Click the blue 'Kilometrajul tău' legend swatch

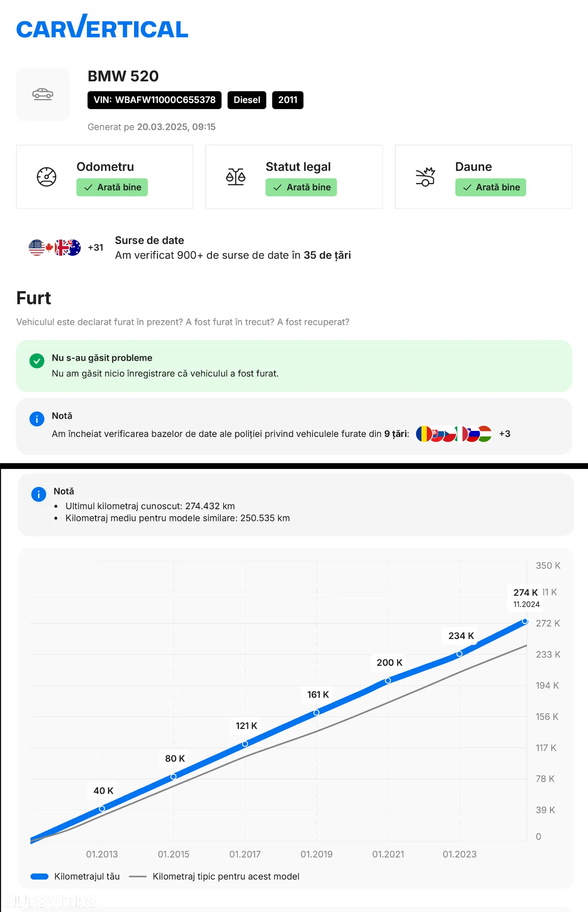pyautogui.click(x=39, y=877)
